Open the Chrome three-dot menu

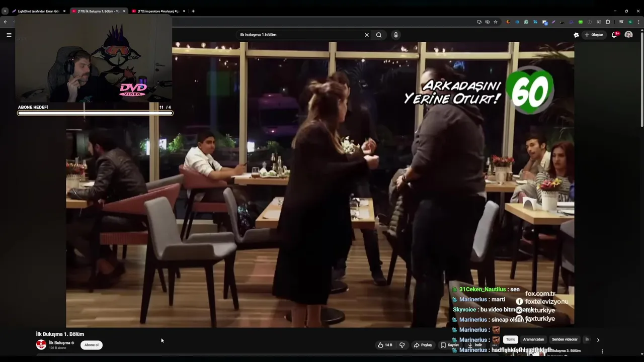[x=638, y=22]
